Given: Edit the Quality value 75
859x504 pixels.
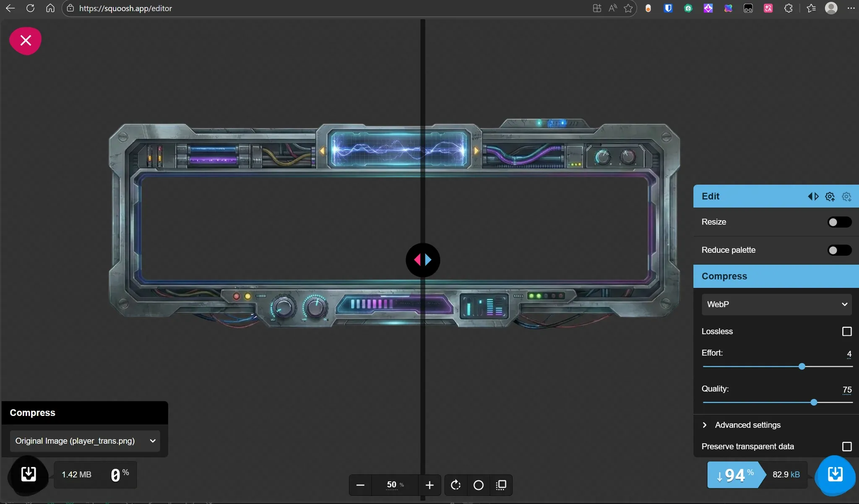Looking at the screenshot, I should 847,390.
